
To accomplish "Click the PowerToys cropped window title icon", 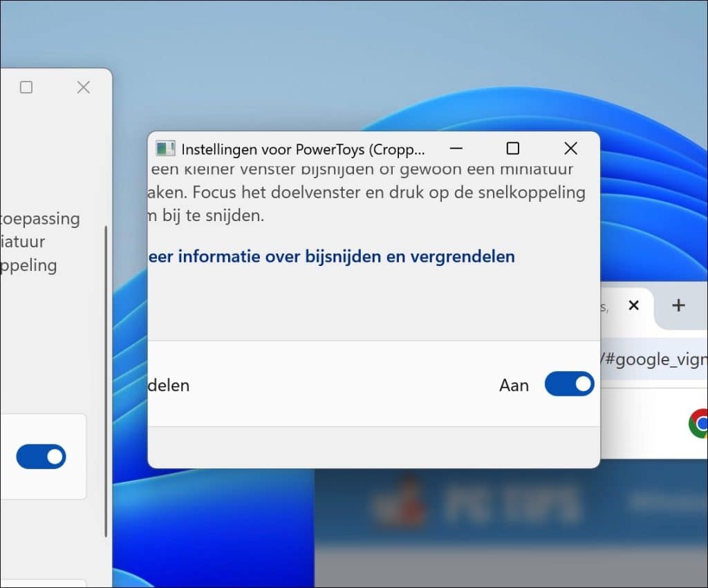I will tap(165, 149).
